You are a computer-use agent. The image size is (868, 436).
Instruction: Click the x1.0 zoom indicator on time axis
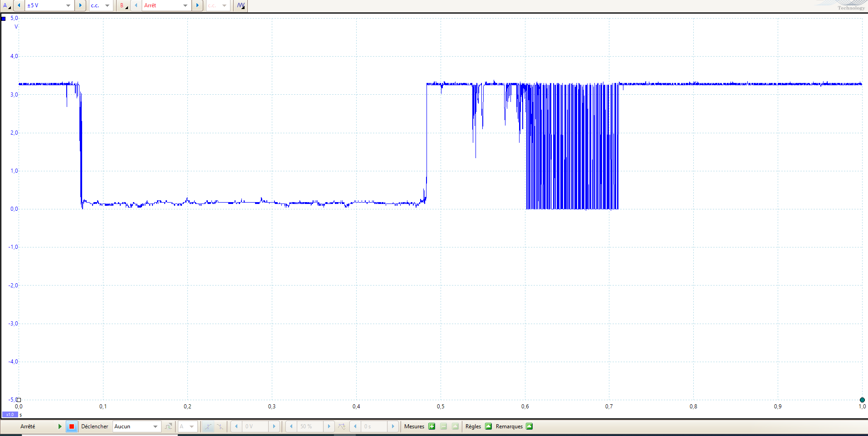click(x=10, y=414)
